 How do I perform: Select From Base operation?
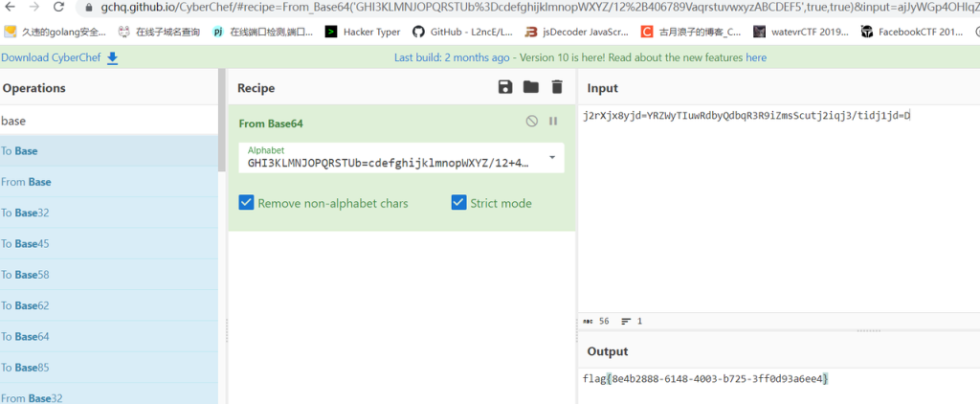(x=27, y=182)
